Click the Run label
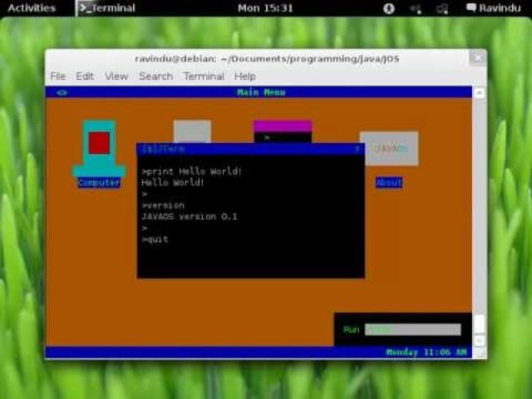The image size is (532, 399). pyautogui.click(x=351, y=329)
